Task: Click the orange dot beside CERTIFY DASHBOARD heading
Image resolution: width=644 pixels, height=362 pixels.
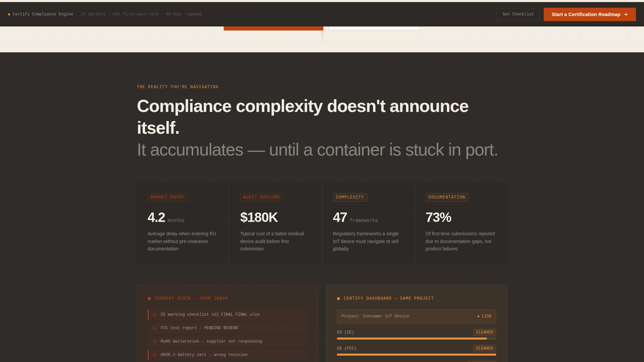Action: 338,298
